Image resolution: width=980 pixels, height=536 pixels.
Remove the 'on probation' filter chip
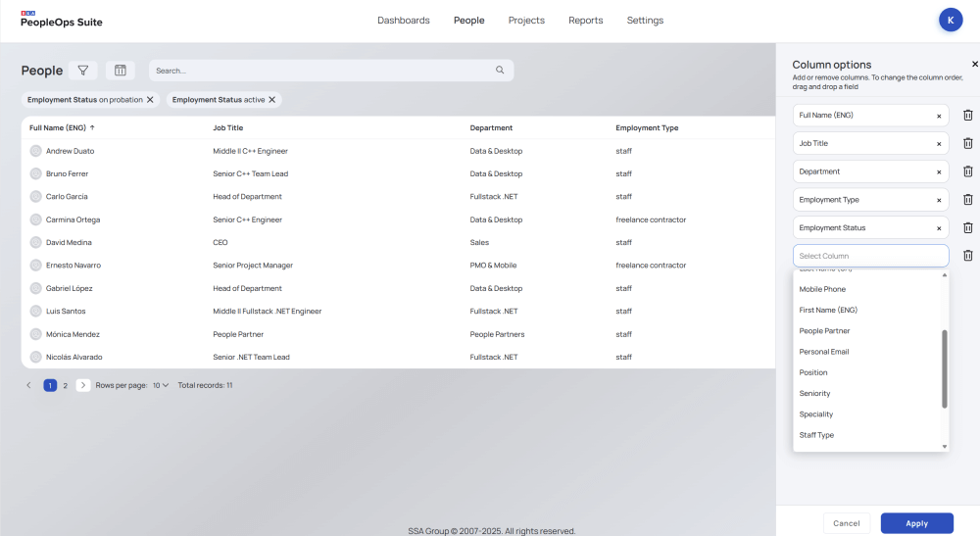coord(150,100)
